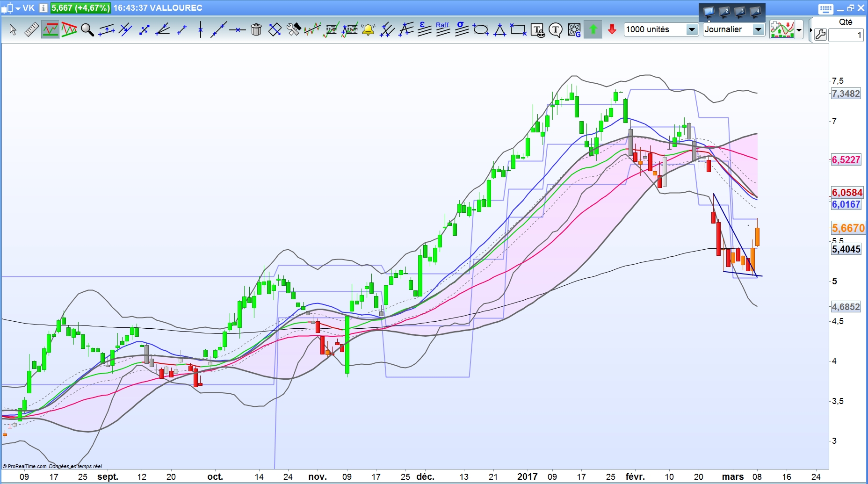Switch to workspace monitor 1
868x484 pixels.
[x=709, y=12]
